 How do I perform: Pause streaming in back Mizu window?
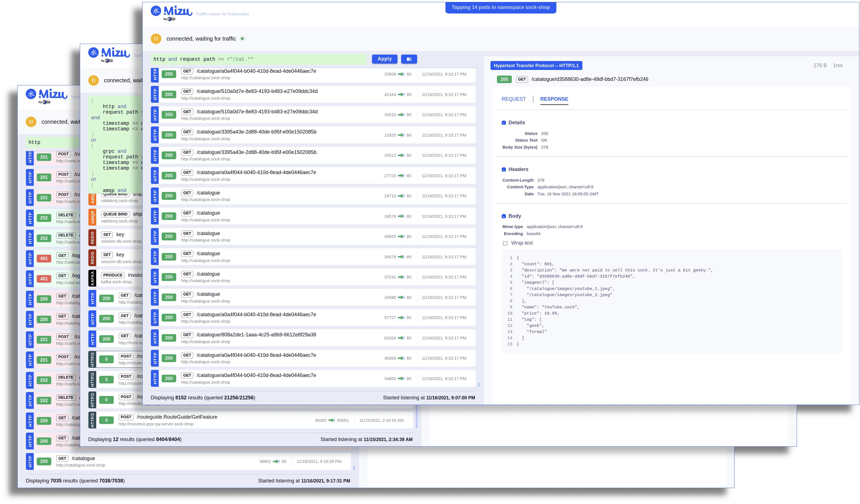point(31,122)
